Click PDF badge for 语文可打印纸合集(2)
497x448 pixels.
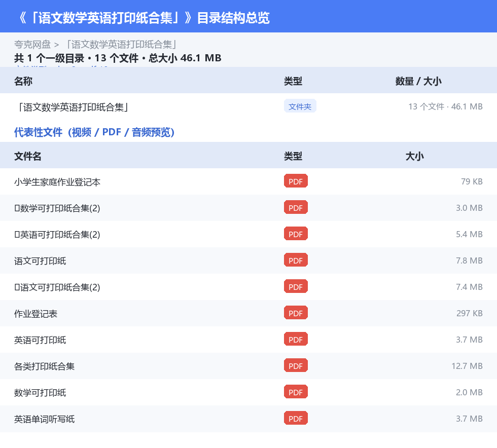tap(296, 286)
